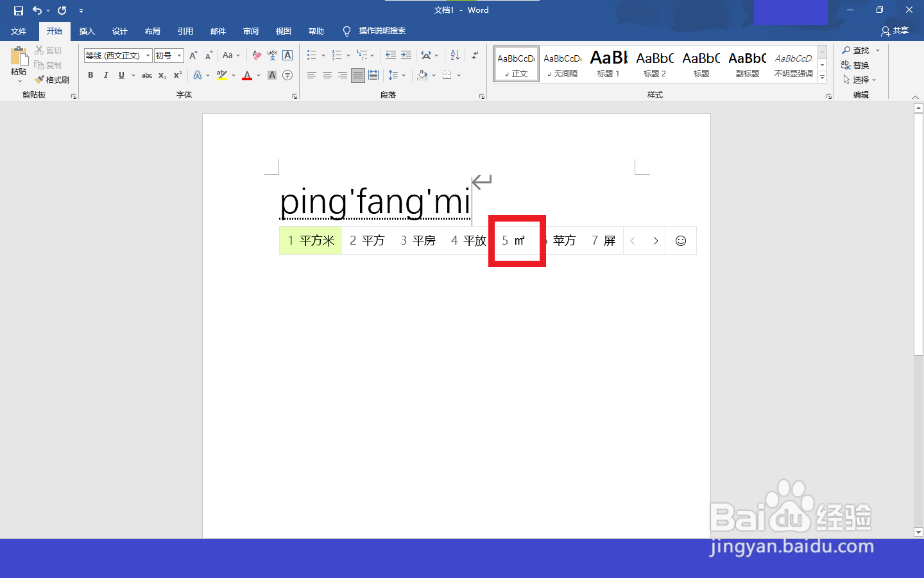Decrease the paragraph indent
The image size is (924, 578).
click(x=391, y=56)
